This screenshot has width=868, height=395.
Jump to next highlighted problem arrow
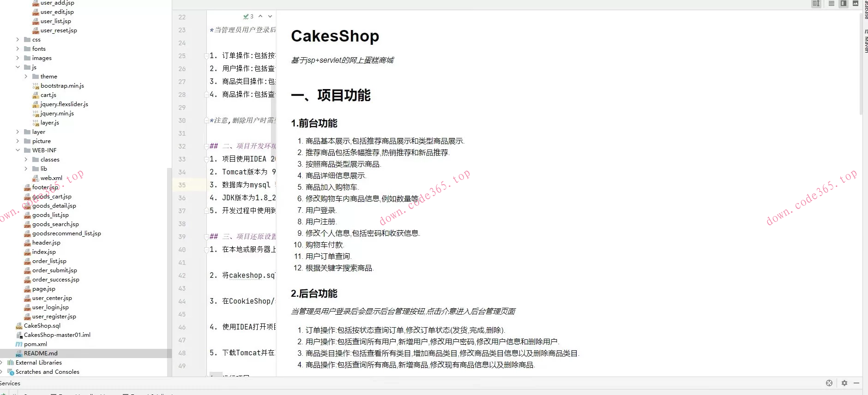coord(270,16)
